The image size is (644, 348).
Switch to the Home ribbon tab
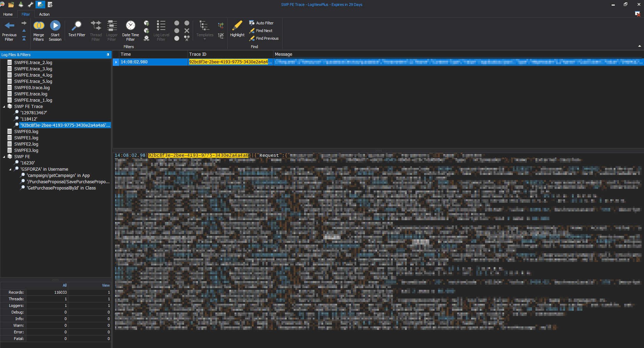pyautogui.click(x=8, y=14)
